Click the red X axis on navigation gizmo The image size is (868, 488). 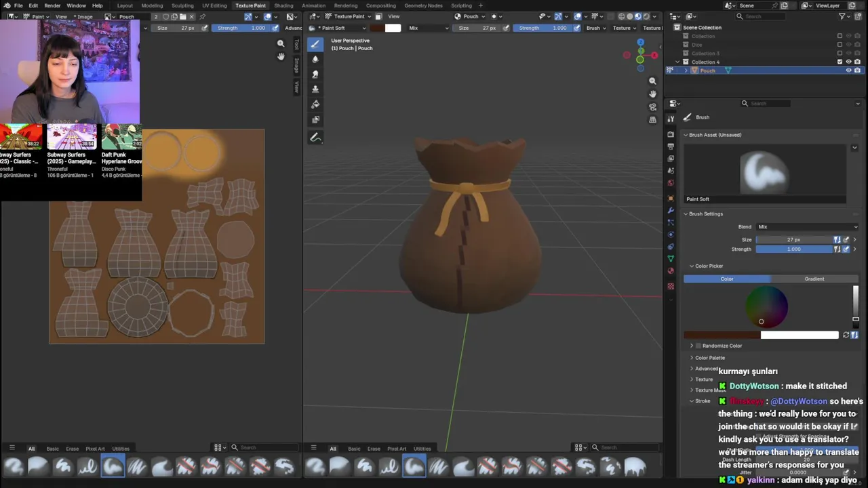point(655,56)
